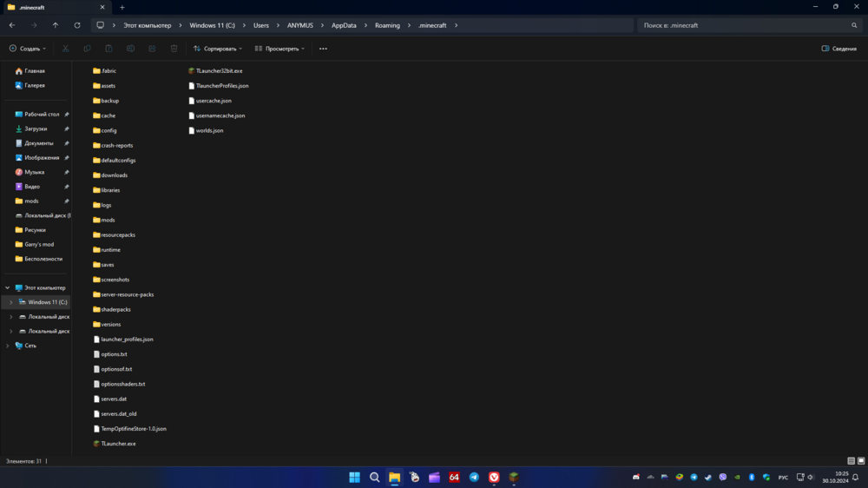Select the TLauncher.exe file
868x488 pixels.
click(x=115, y=444)
